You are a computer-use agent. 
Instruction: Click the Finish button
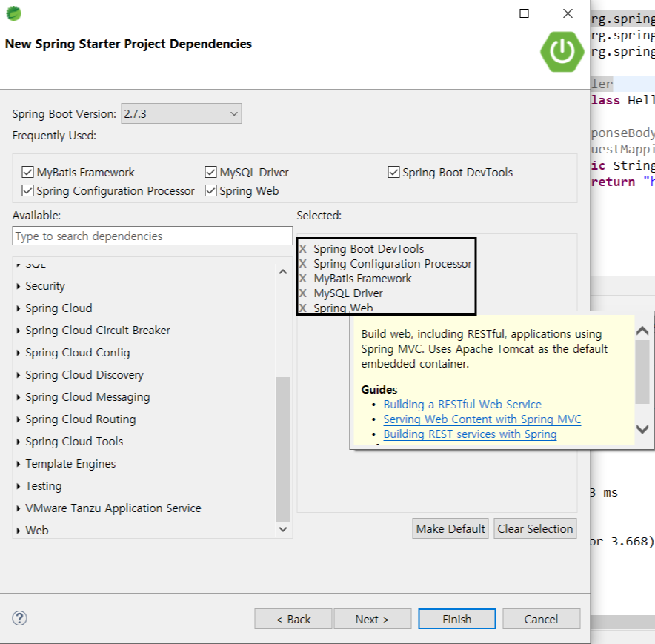pos(457,619)
